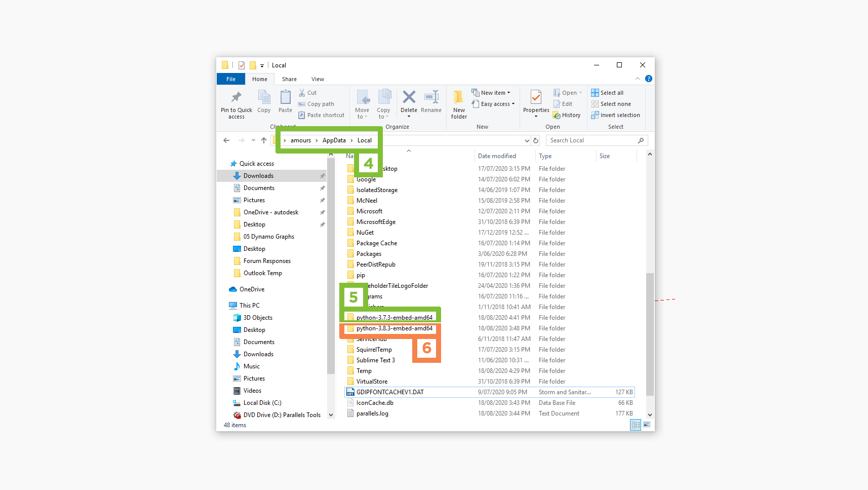The image size is (868, 490).
Task: Open the New item dropdown
Action: (491, 93)
